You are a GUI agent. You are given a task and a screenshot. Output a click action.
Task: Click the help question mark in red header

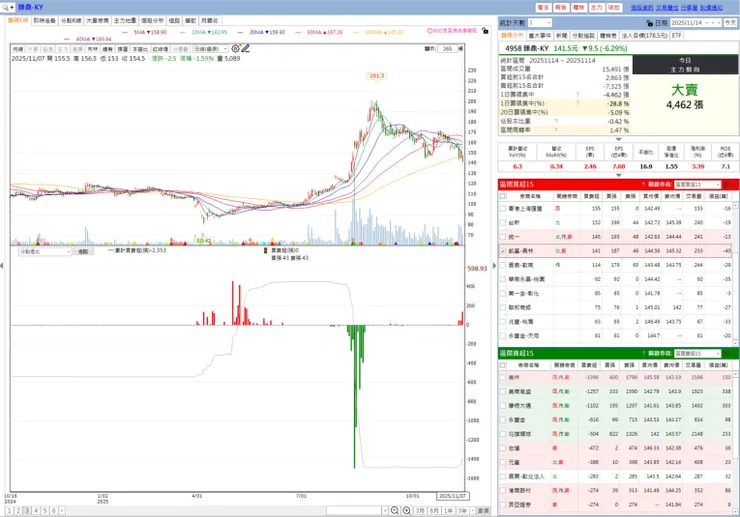[643, 184]
